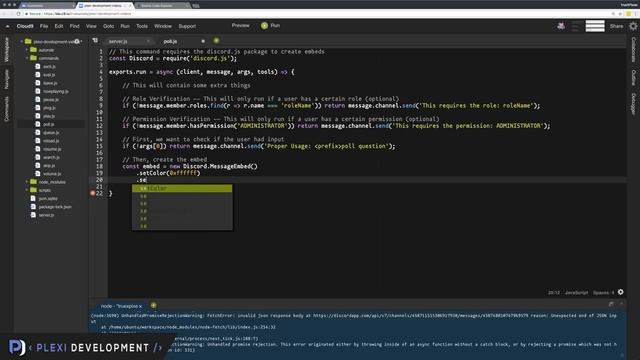Open the Window menu

click(x=163, y=26)
